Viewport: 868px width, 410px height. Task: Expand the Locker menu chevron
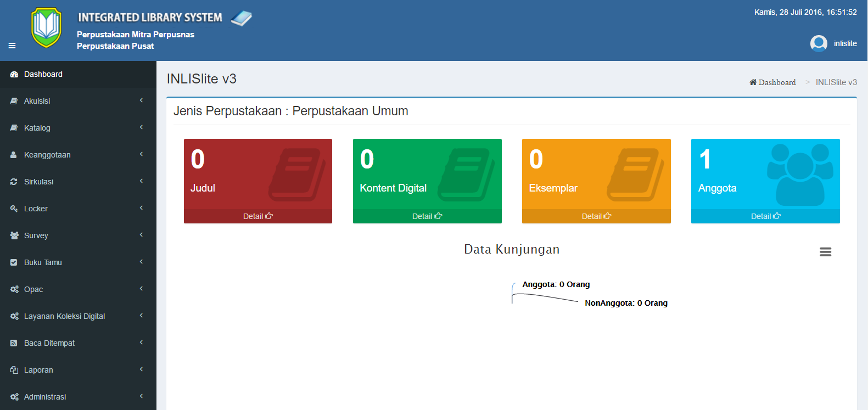coord(141,208)
